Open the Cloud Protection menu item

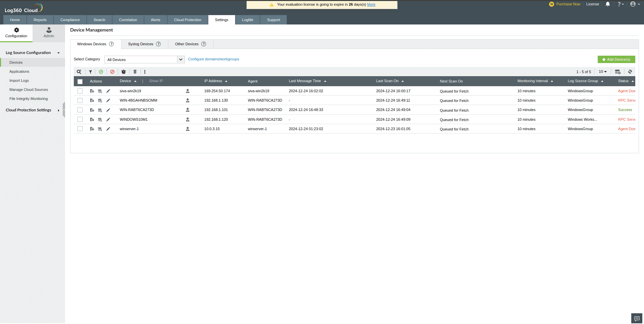[x=187, y=20]
